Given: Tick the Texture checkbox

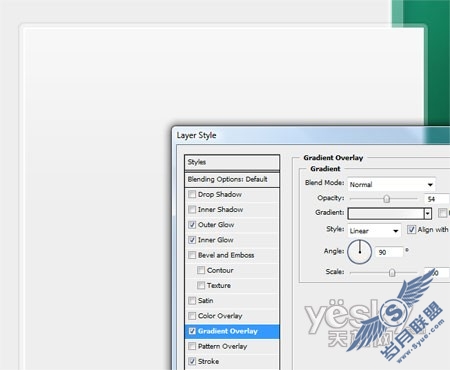Looking at the screenshot, I should point(201,285).
